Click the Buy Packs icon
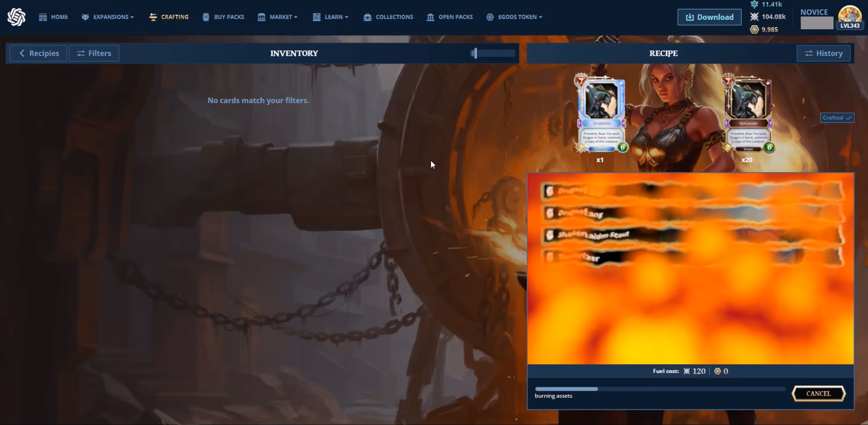The height and width of the screenshot is (425, 868). click(x=206, y=17)
